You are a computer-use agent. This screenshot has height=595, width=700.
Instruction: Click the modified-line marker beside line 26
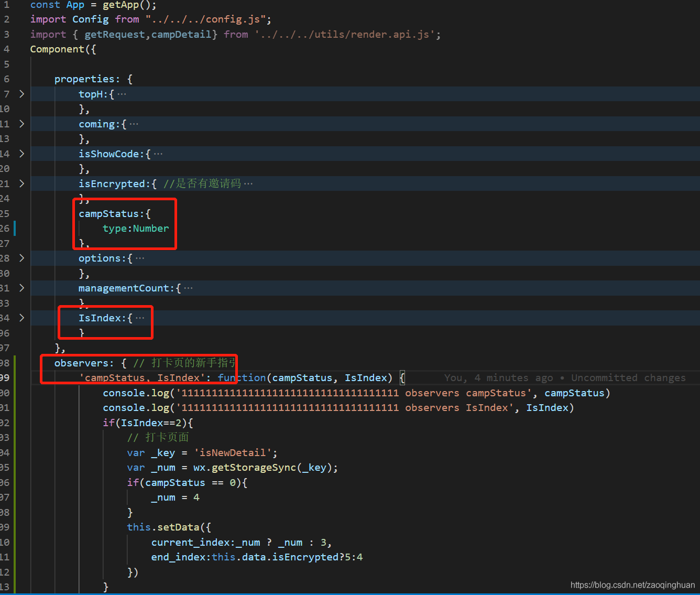tap(15, 229)
